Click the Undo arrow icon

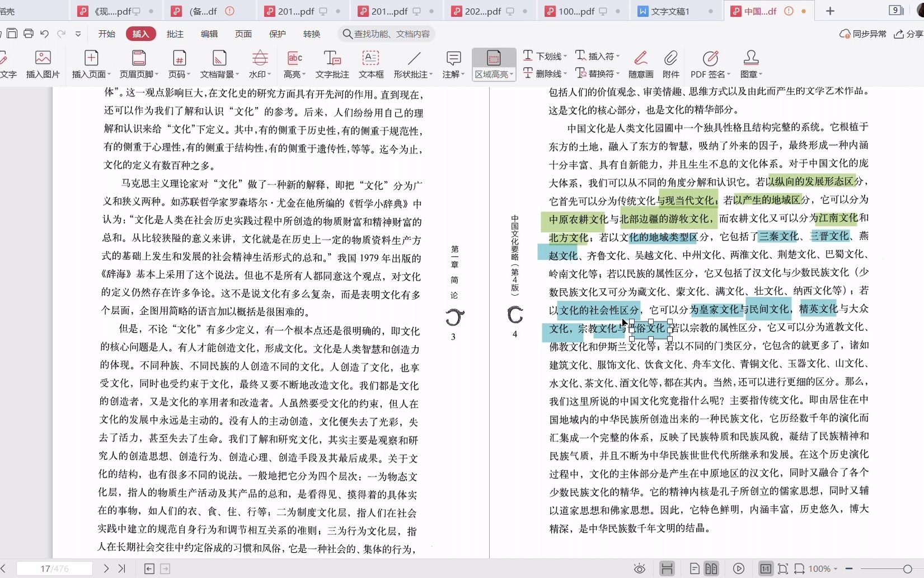tap(45, 34)
